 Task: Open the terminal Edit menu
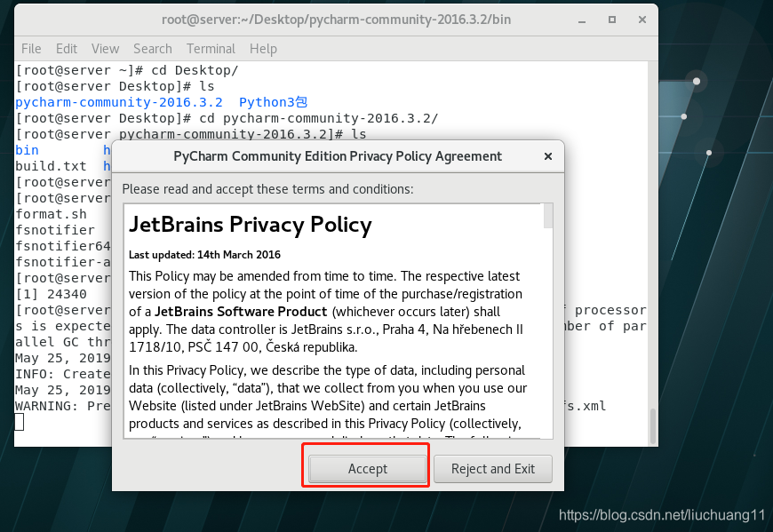coord(67,49)
